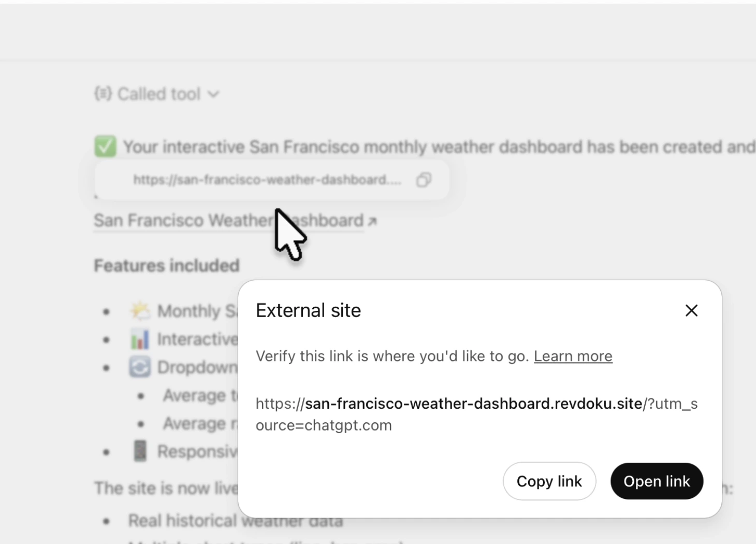Image resolution: width=756 pixels, height=544 pixels.
Task: Click the External site dialog title
Action: [x=308, y=310]
